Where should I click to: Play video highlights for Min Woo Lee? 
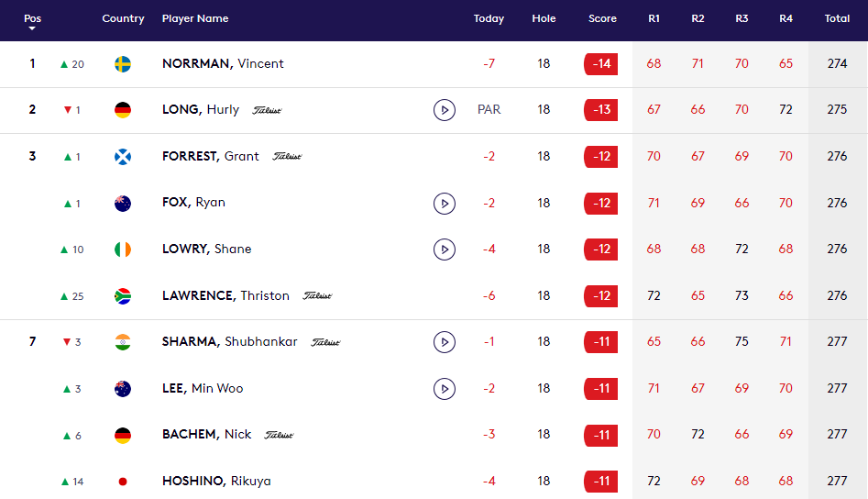pos(445,389)
